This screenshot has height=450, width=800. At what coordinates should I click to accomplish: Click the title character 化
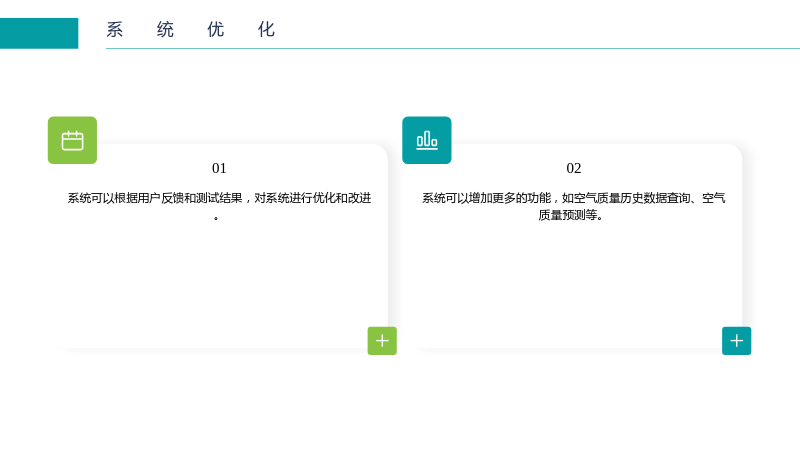point(266,30)
